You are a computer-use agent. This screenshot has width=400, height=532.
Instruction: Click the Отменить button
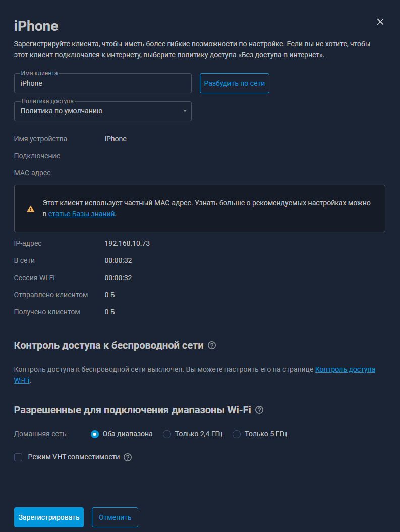[115, 517]
